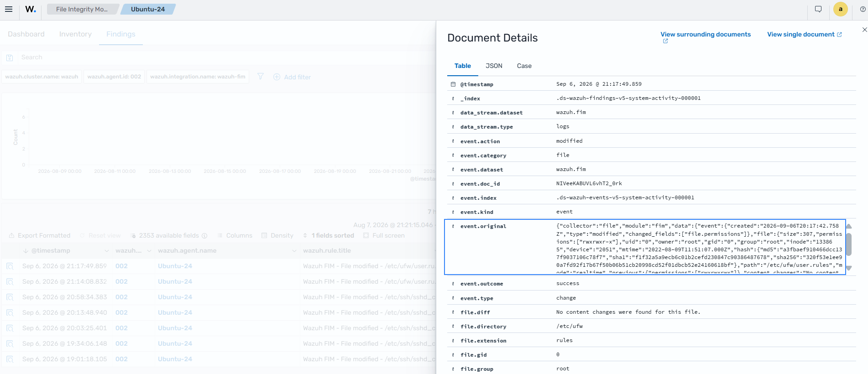The width and height of the screenshot is (868, 374).
Task: Click the File Integrity Mo... breadcrumb
Action: pyautogui.click(x=82, y=9)
